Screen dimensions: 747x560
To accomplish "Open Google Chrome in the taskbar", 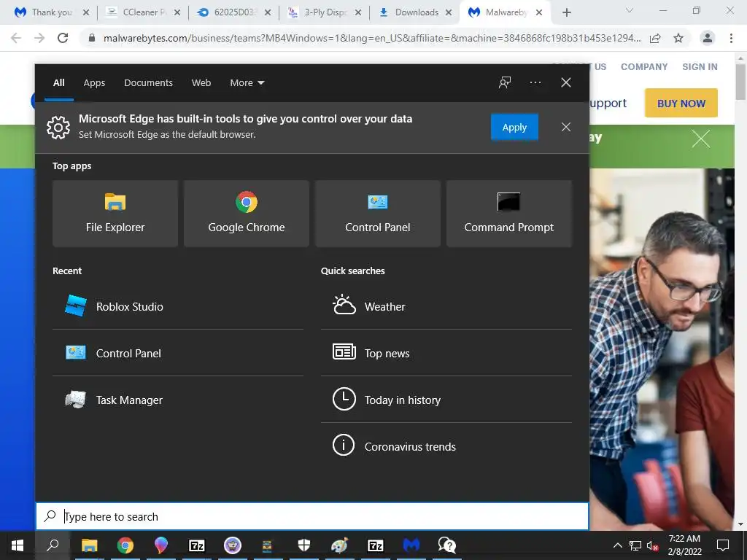I will point(125,545).
